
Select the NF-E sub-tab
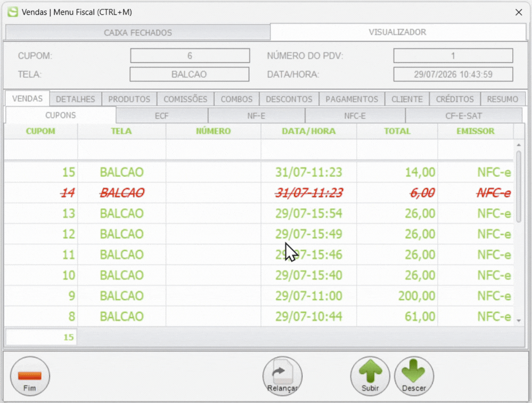click(256, 116)
